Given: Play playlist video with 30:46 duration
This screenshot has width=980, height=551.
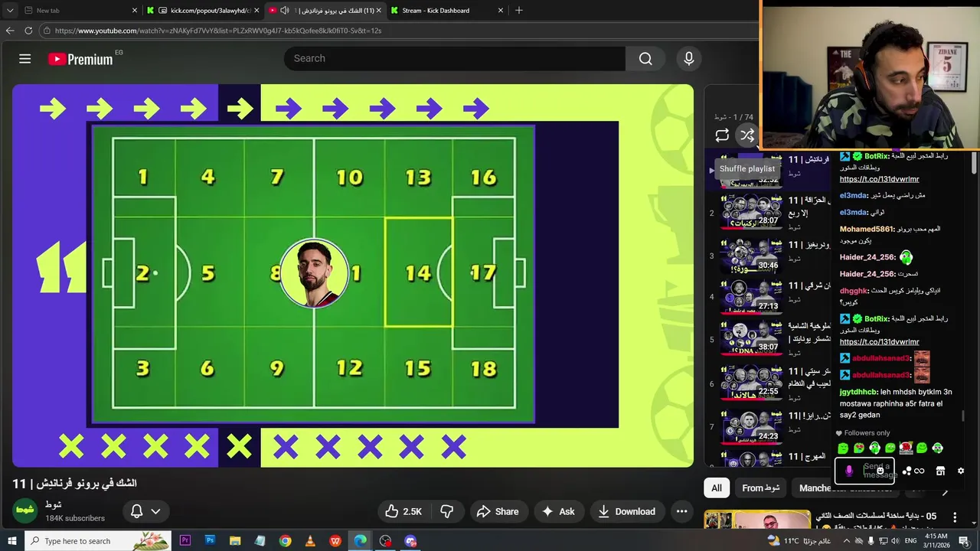Looking at the screenshot, I should pyautogui.click(x=750, y=256).
